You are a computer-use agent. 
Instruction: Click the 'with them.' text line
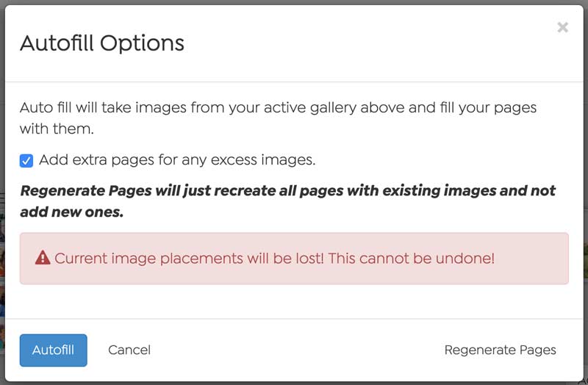click(x=57, y=129)
